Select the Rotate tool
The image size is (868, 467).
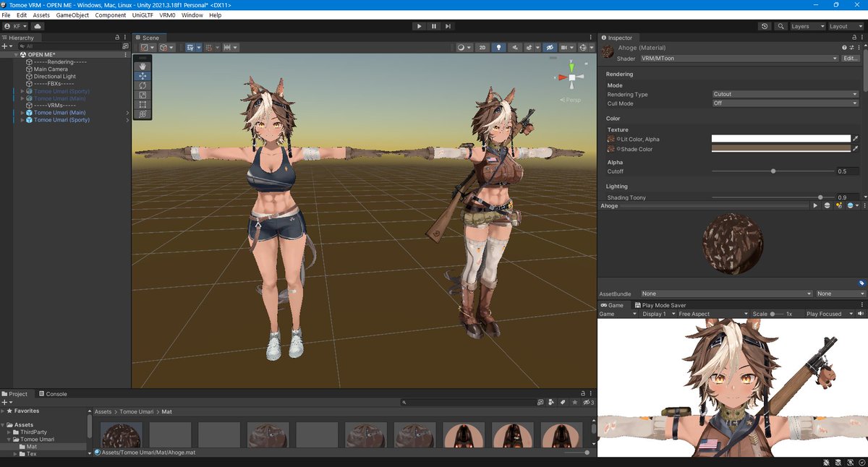click(142, 85)
